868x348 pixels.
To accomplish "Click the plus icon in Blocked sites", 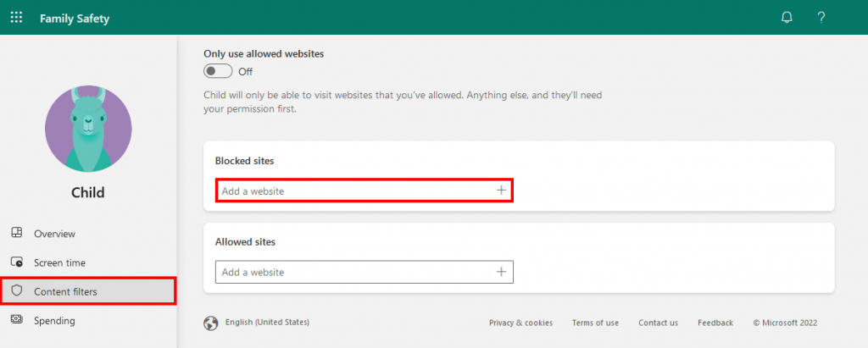I will tap(501, 191).
